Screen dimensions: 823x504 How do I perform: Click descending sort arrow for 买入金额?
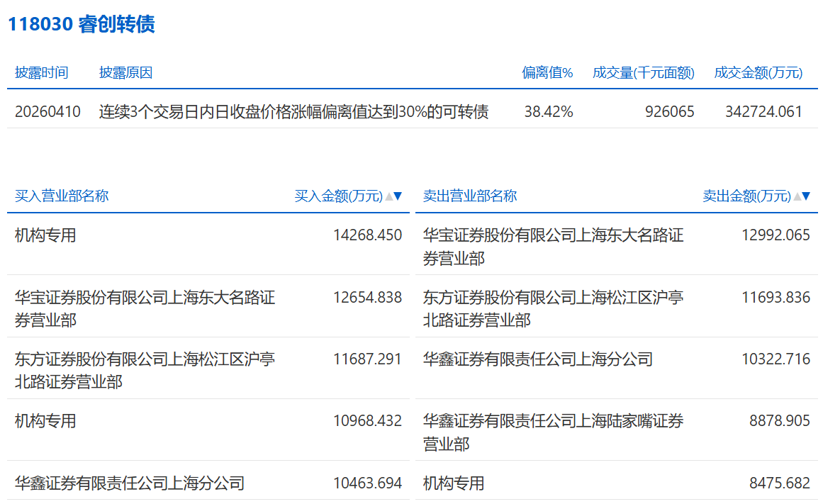coord(398,196)
